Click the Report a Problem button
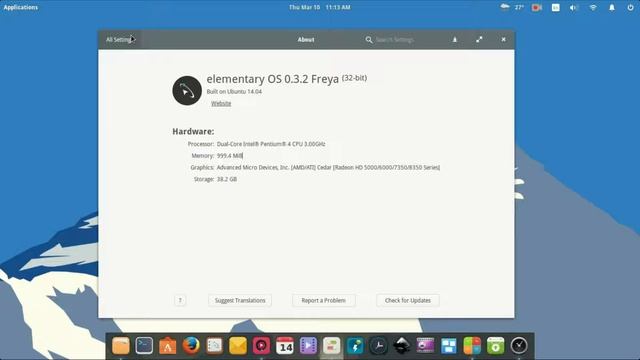 pos(324,300)
